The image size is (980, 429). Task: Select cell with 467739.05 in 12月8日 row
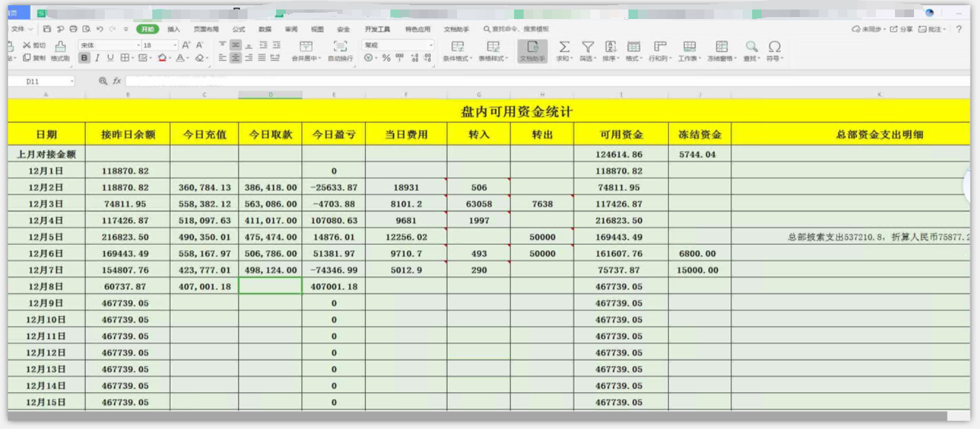619,287
